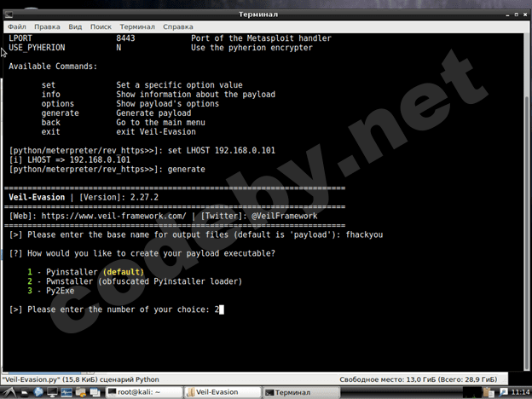Click the 'info' command in commands list
Image resolution: width=532 pixels, height=399 pixels.
(51, 95)
